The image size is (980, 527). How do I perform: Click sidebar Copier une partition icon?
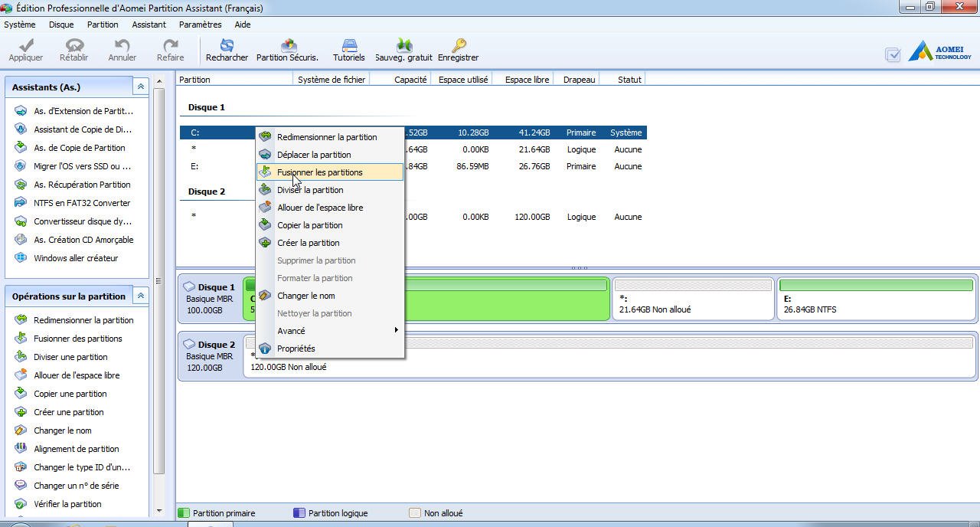click(x=21, y=394)
